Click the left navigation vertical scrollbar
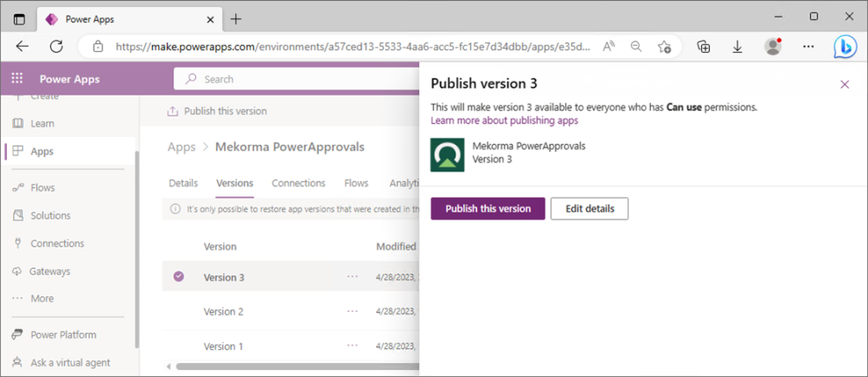 [137, 249]
